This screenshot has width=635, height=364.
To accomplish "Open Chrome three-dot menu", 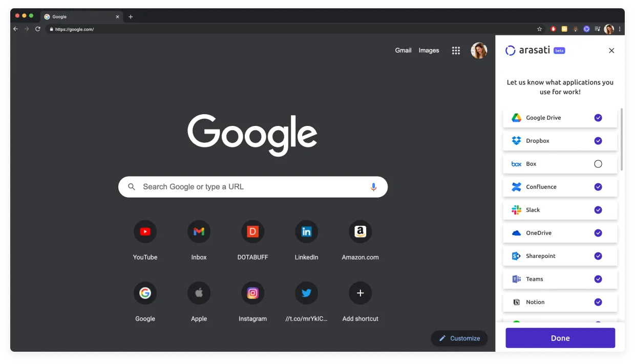I will click(x=620, y=29).
